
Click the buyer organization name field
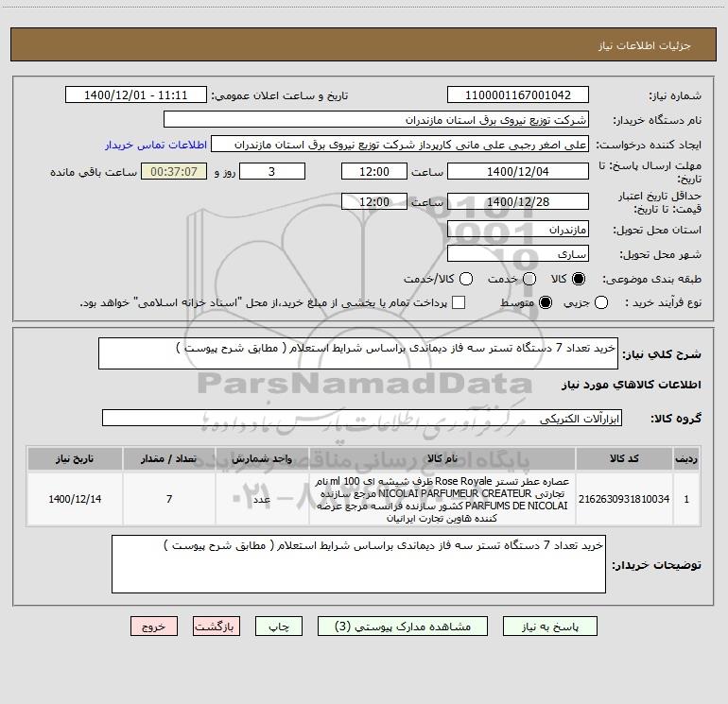point(376,120)
